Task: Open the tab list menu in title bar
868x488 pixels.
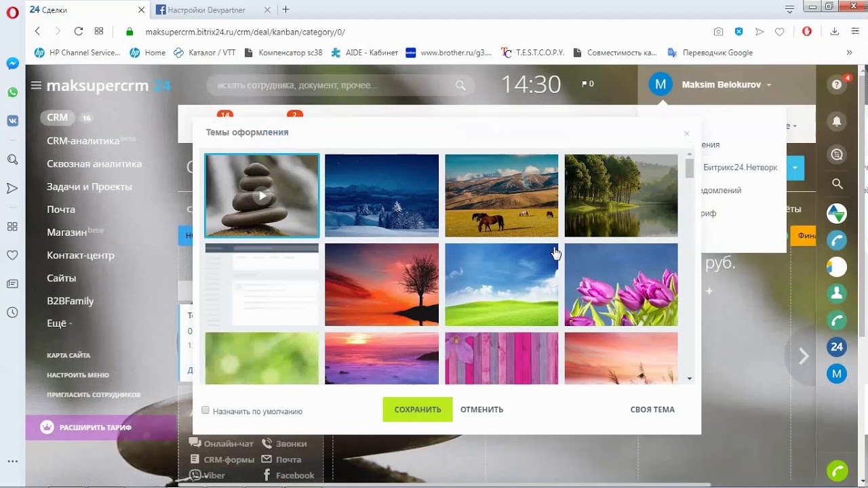Action: click(x=789, y=9)
